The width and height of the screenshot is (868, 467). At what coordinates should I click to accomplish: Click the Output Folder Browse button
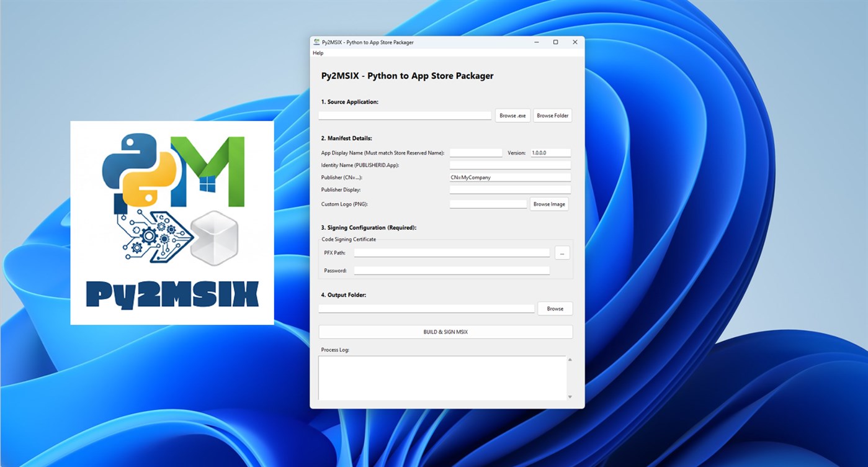555,309
